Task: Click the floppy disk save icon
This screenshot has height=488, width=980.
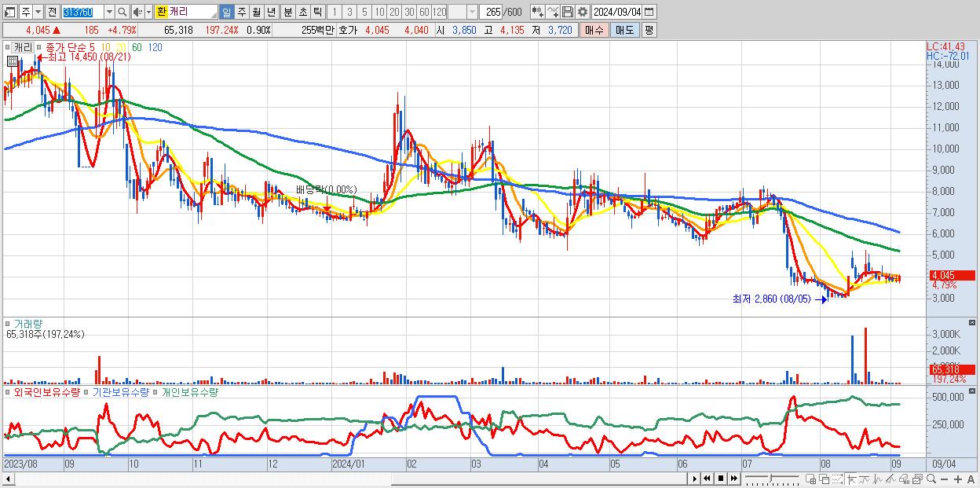Action: [568, 13]
